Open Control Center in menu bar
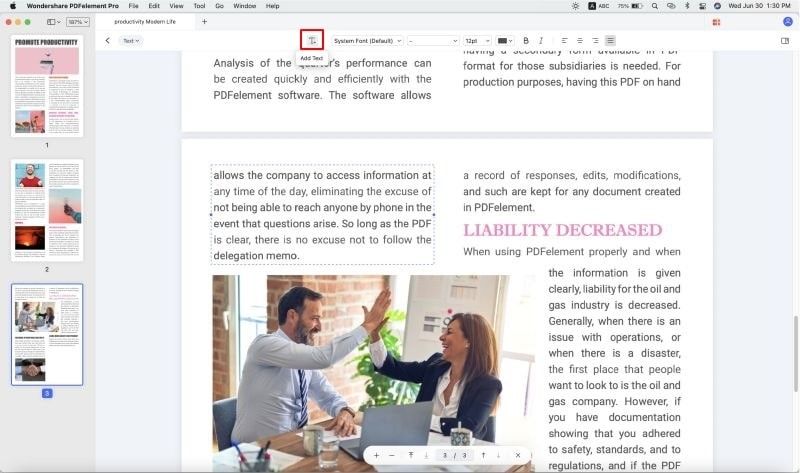This screenshot has height=473, width=800. pyautogui.click(x=702, y=6)
